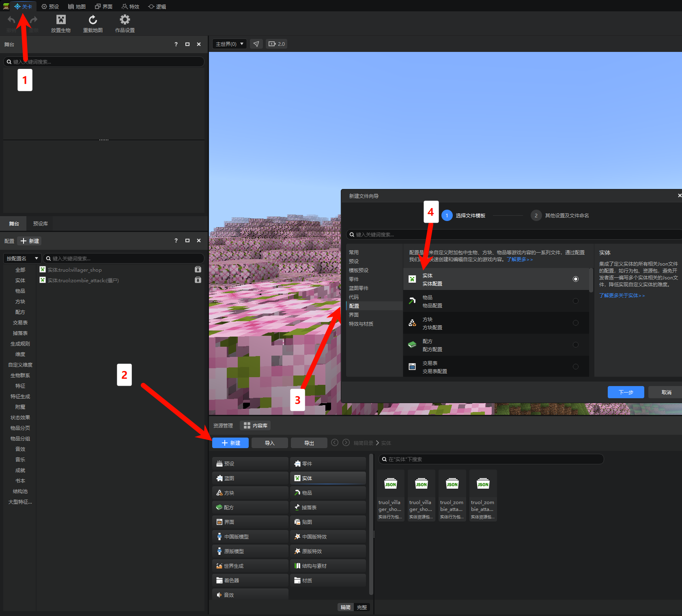Switch to 内容库 tab
This screenshot has height=616, width=682.
click(256, 425)
